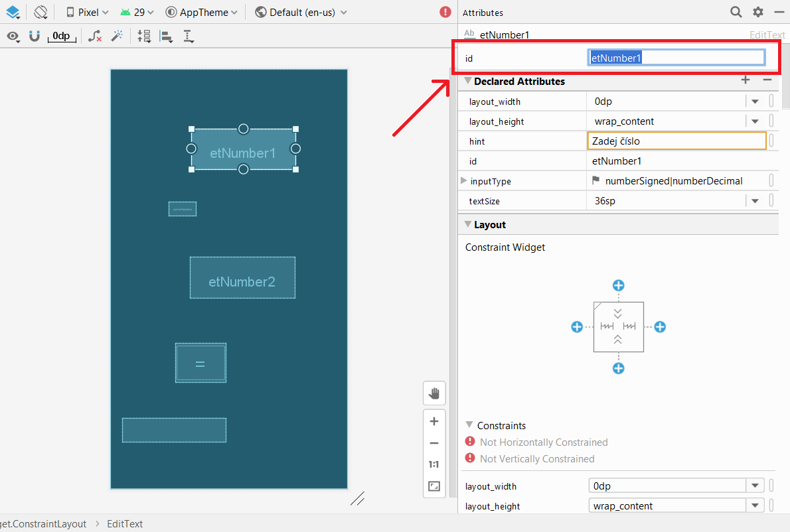Zoom out the design canvas
790x532 pixels.
click(434, 443)
